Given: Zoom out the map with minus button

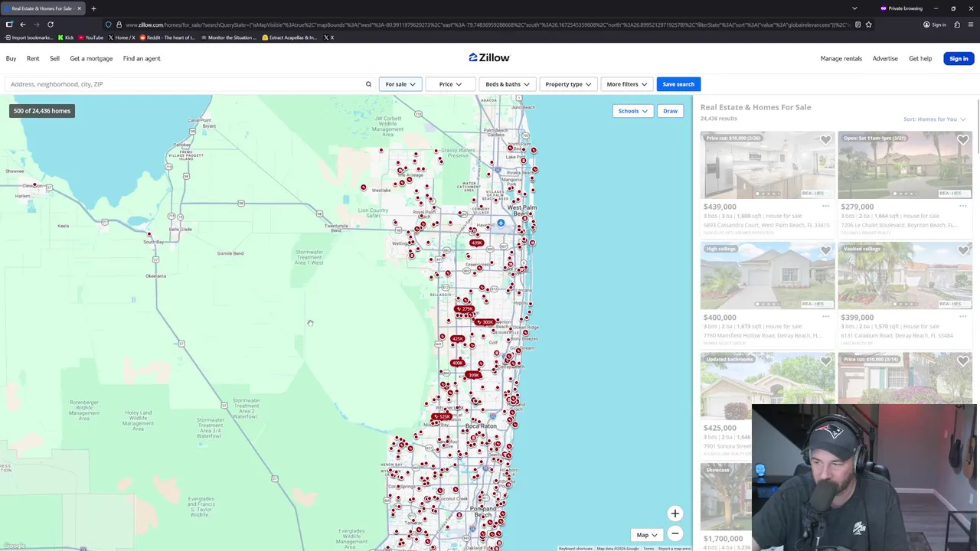Looking at the screenshot, I should click(675, 533).
